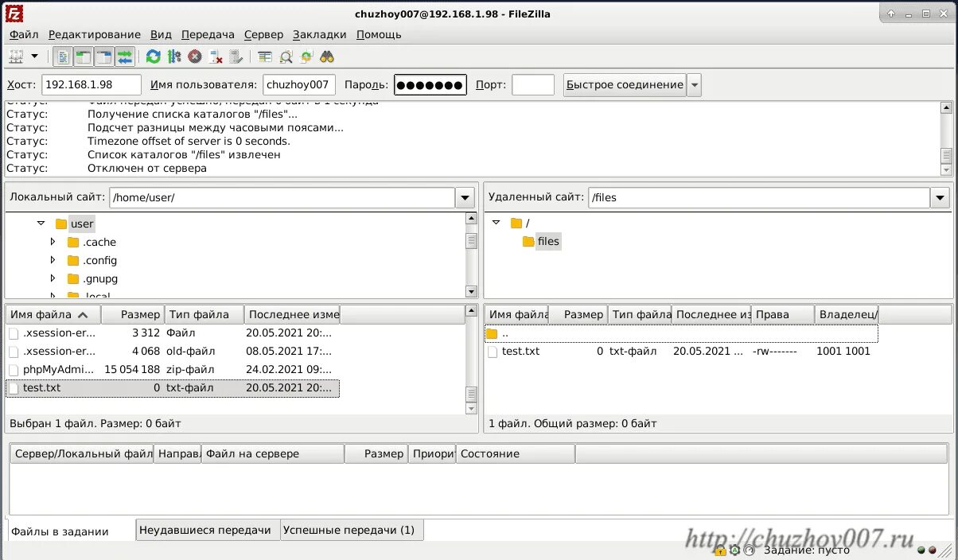
Task: Open quick connect history dropdown
Action: tap(694, 85)
